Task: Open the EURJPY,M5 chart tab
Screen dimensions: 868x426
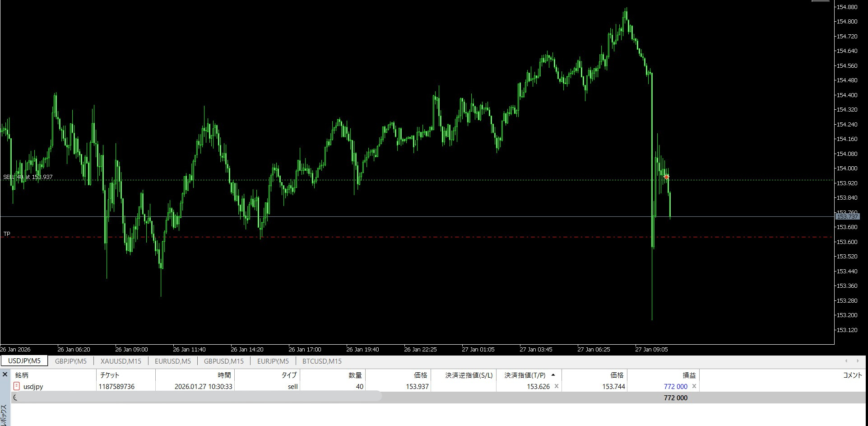Action: (273, 361)
